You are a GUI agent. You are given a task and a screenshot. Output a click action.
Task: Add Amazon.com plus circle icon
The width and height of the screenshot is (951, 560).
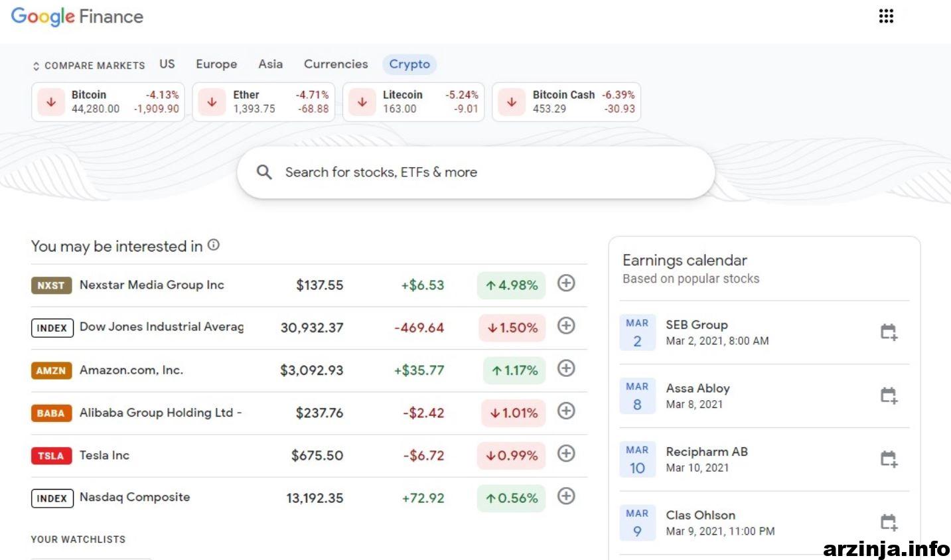pos(566,368)
